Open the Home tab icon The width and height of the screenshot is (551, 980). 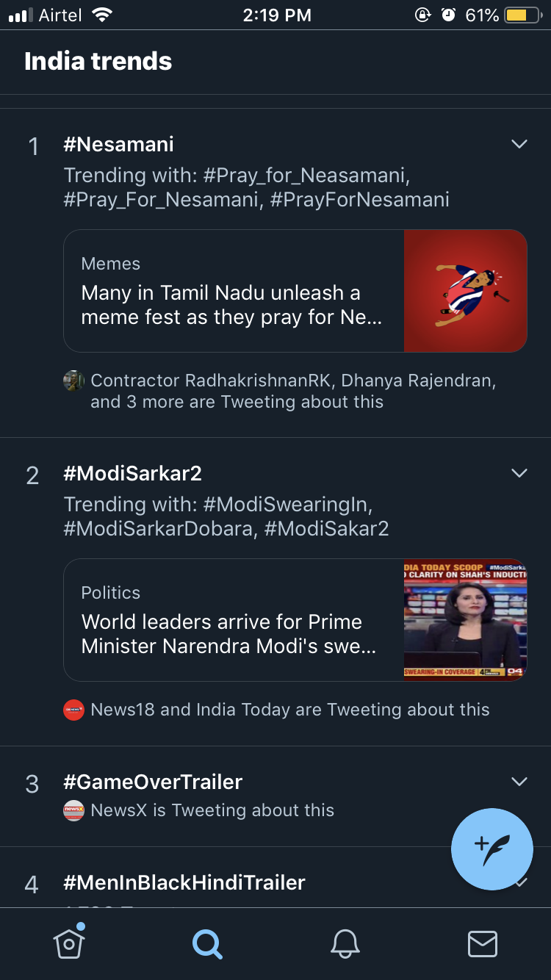tap(68, 943)
